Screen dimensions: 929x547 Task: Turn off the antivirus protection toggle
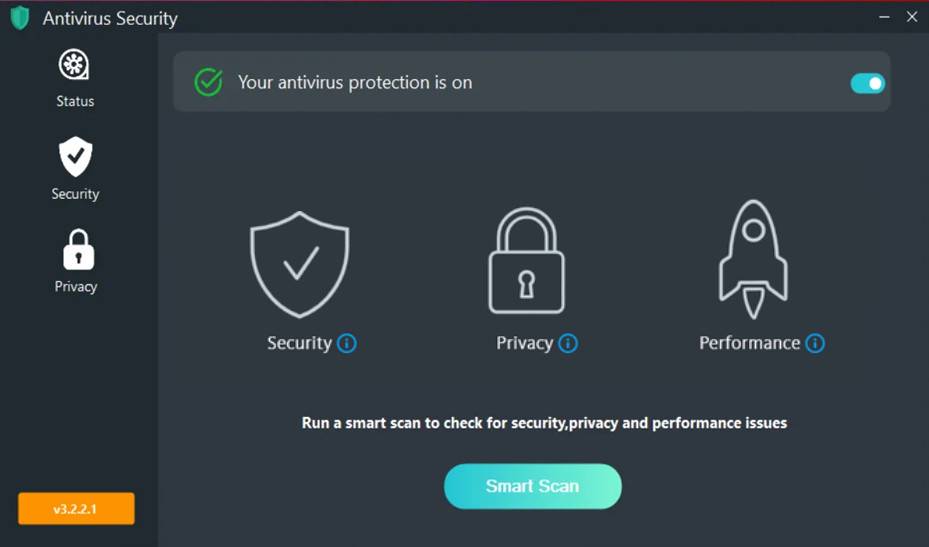[x=867, y=83]
